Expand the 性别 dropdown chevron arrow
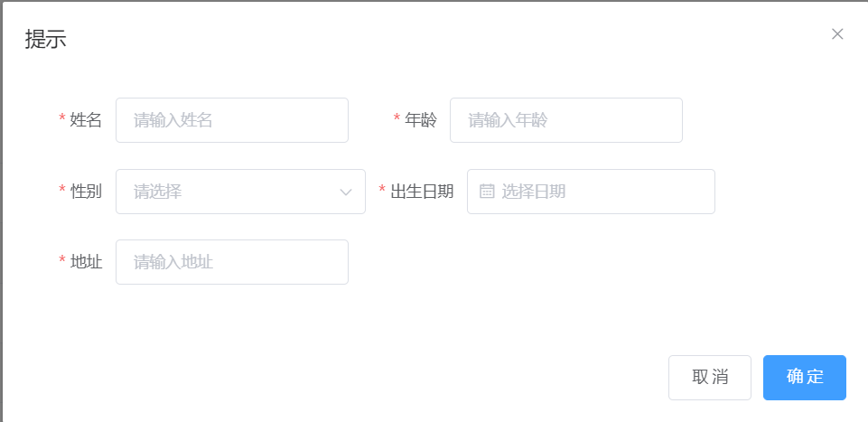Viewport: 868px width, 422px height. (x=346, y=192)
